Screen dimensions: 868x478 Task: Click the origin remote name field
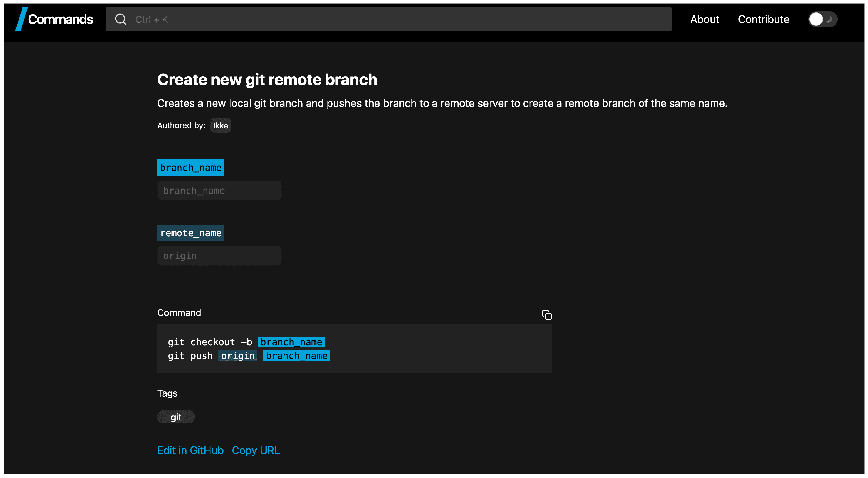tap(219, 256)
